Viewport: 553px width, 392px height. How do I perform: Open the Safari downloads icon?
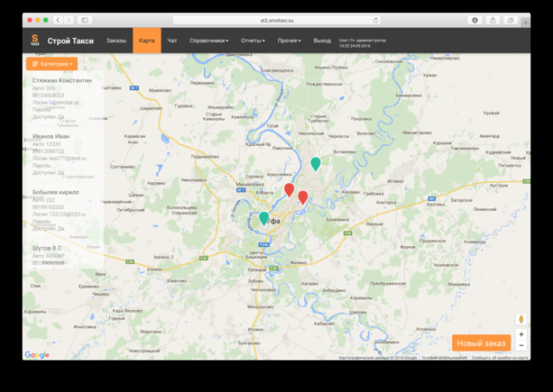tap(475, 20)
